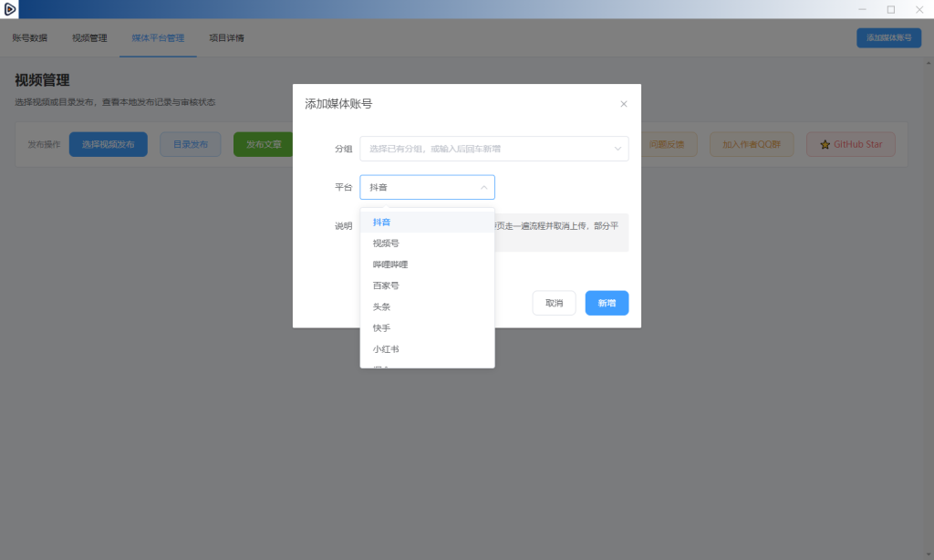Focus the 分组 input field
Screen dimensions: 934x560
[494, 149]
